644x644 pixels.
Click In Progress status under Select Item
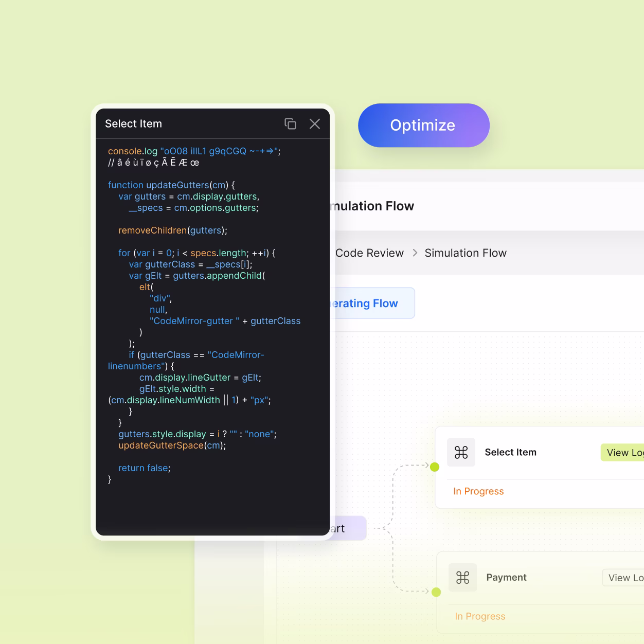click(x=478, y=491)
